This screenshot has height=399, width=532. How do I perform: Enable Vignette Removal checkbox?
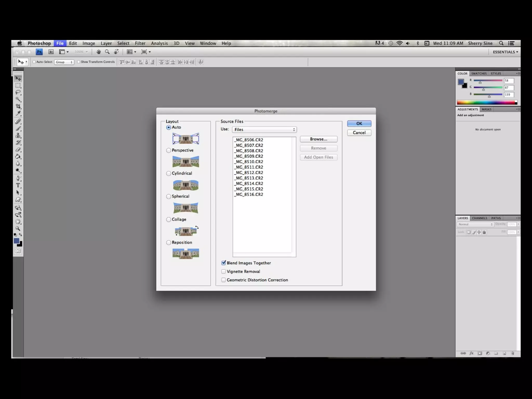click(x=223, y=271)
